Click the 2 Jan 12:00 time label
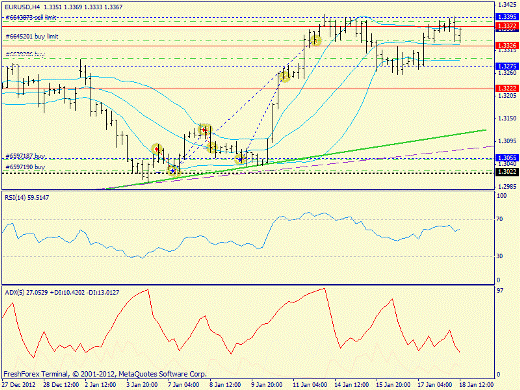 [100, 384]
